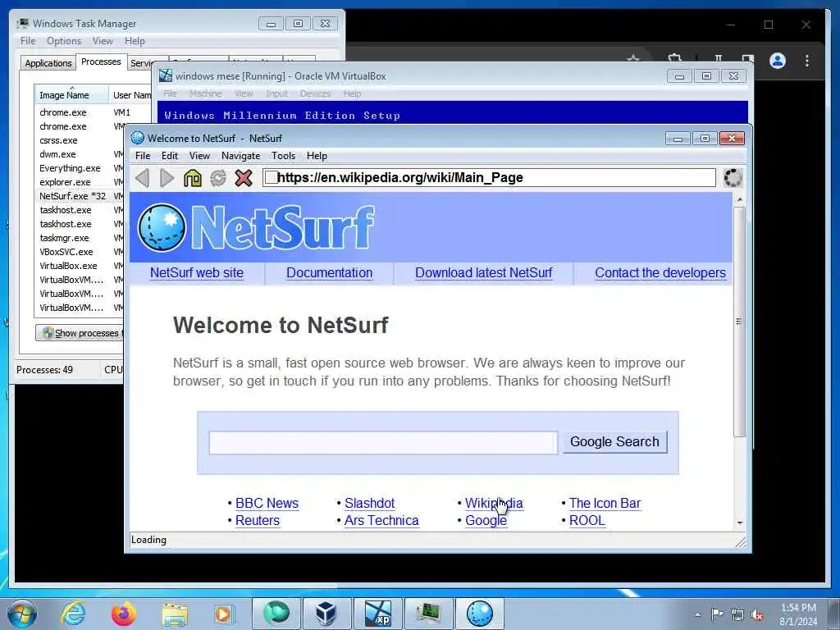Select the VirtualBox.exe process row

[x=80, y=266]
